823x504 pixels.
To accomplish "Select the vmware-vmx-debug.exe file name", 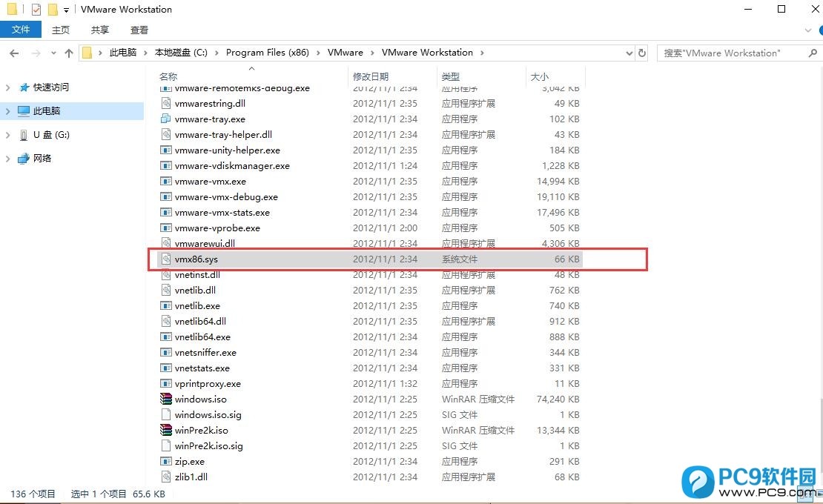I will pos(226,197).
